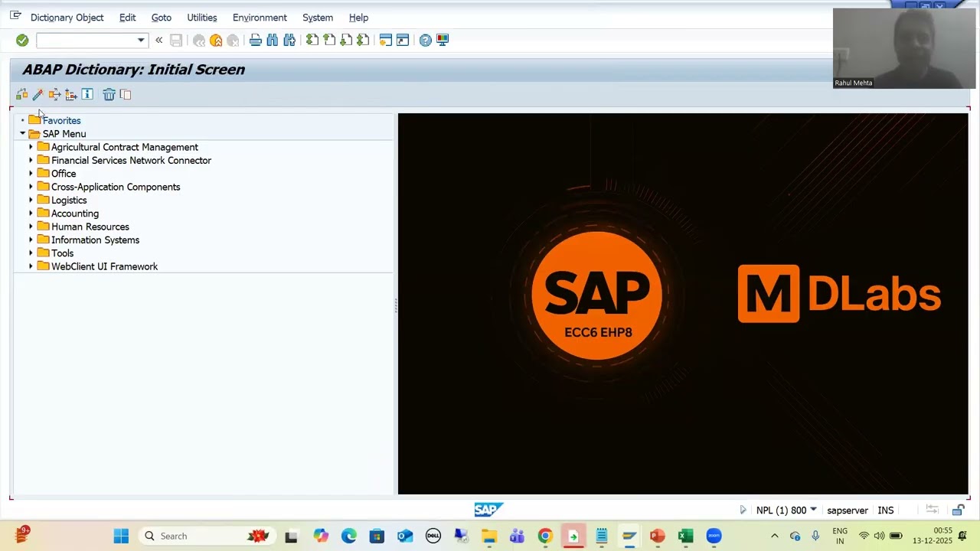This screenshot has width=980, height=551.
Task: Open Help via the blue question mark icon
Action: pyautogui.click(x=426, y=40)
